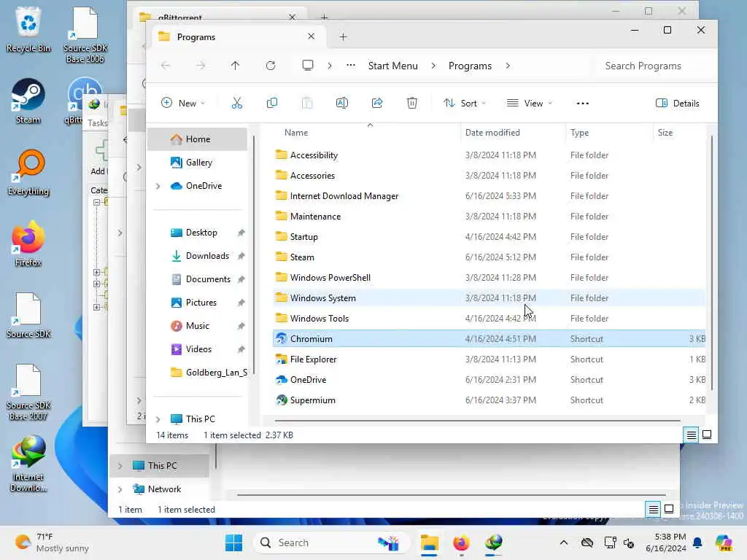This screenshot has width=747, height=560.
Task: Click the Forward navigation arrow
Action: click(x=201, y=66)
